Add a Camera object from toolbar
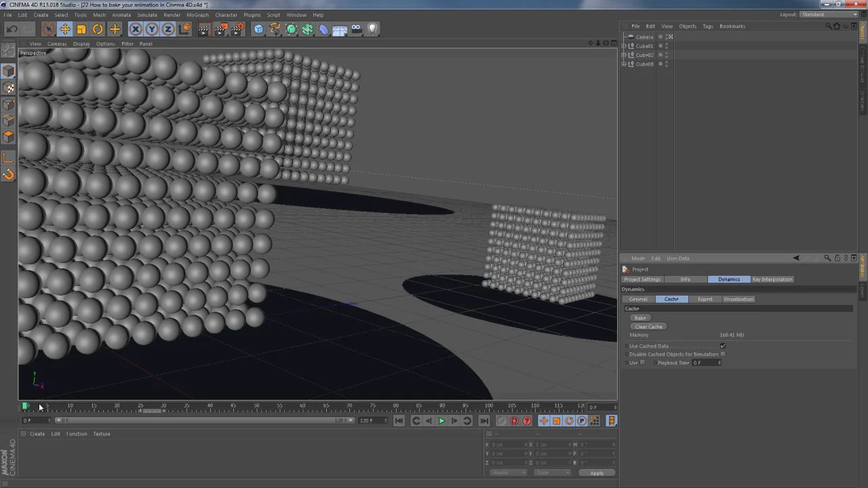The image size is (868, 488). 356,28
